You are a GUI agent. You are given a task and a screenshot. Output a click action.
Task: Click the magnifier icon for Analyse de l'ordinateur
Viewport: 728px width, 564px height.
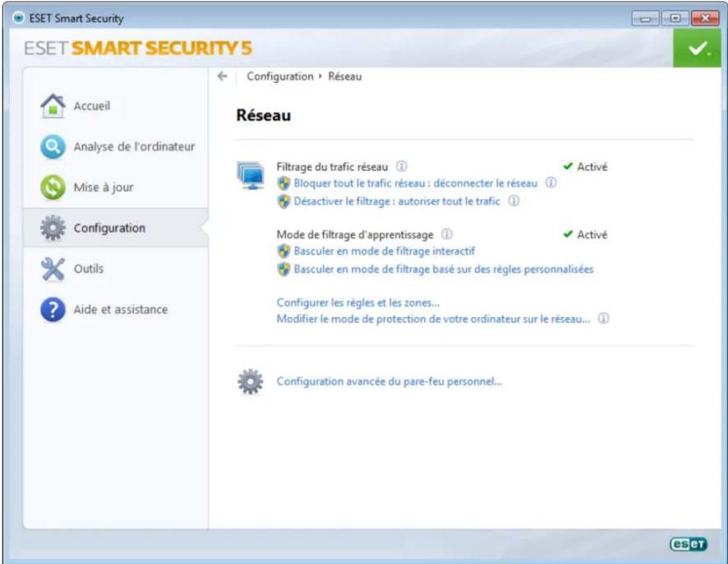(x=52, y=147)
